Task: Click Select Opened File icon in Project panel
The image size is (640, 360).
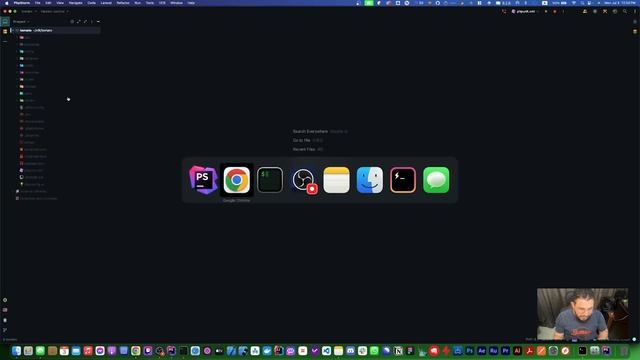Action: [x=72, y=22]
